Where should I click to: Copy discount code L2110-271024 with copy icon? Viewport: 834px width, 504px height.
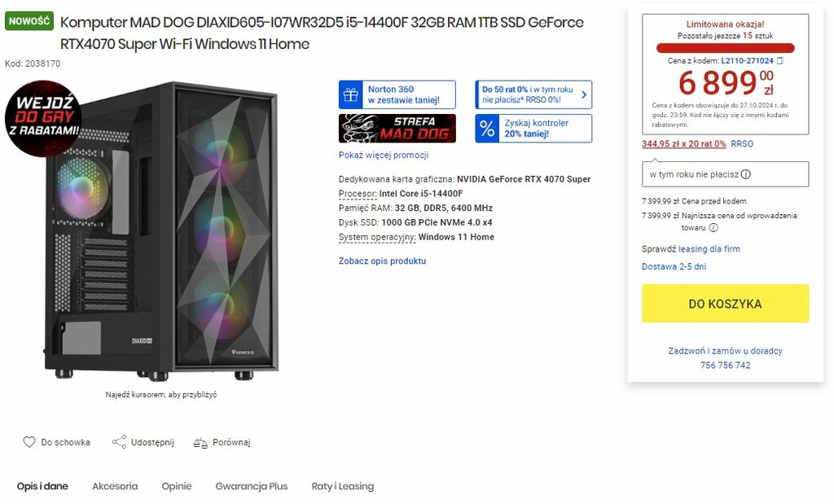point(780,60)
